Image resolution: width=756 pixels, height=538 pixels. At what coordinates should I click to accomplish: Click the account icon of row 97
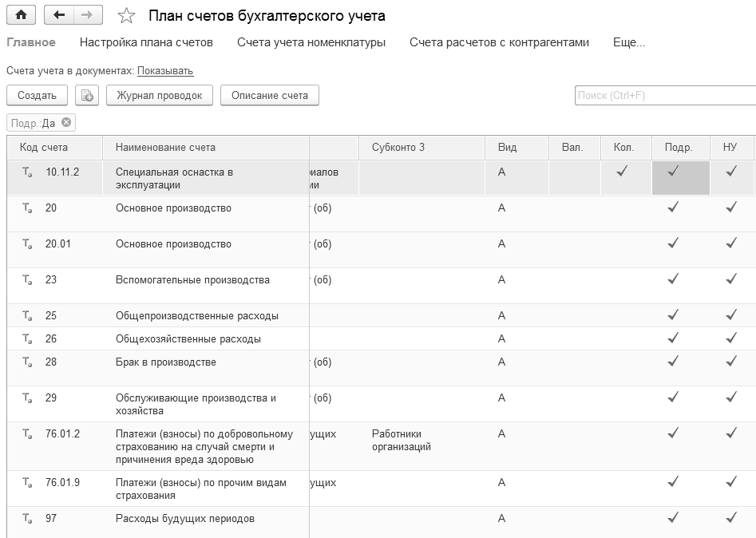pos(27,519)
